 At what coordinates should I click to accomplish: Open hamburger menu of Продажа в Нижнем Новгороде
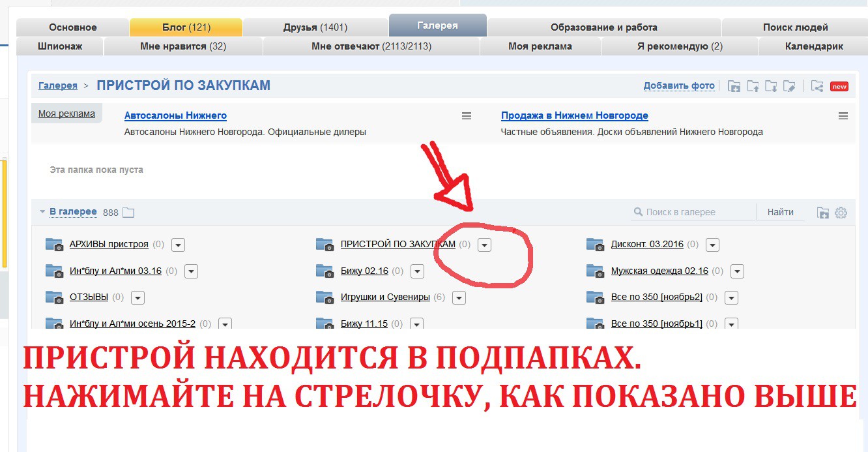(843, 116)
